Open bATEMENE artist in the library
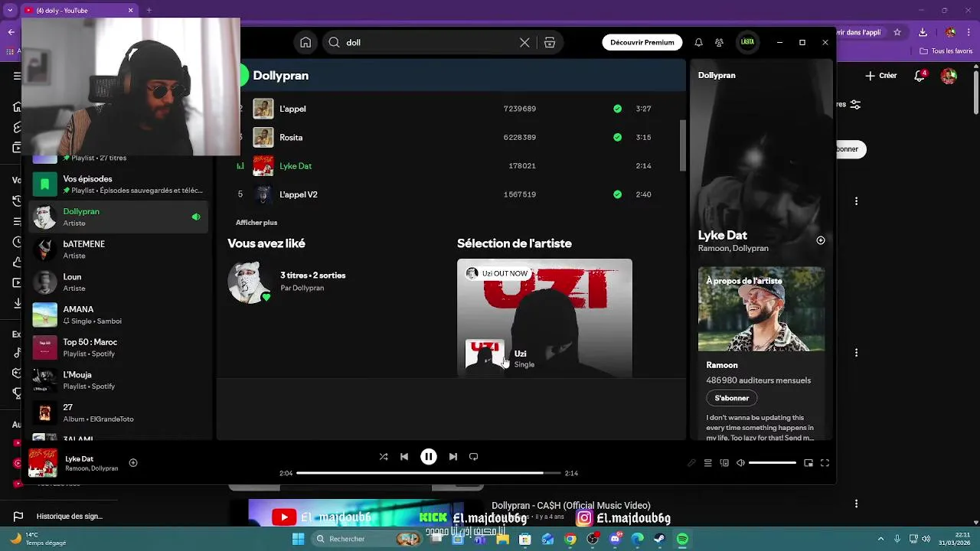 coord(119,249)
